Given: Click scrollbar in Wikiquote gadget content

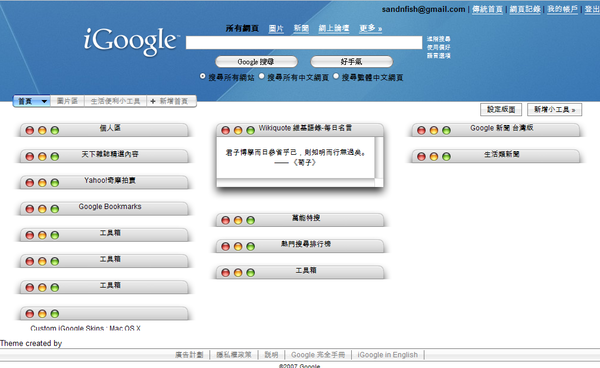Looking at the screenshot, I should click(x=379, y=158).
